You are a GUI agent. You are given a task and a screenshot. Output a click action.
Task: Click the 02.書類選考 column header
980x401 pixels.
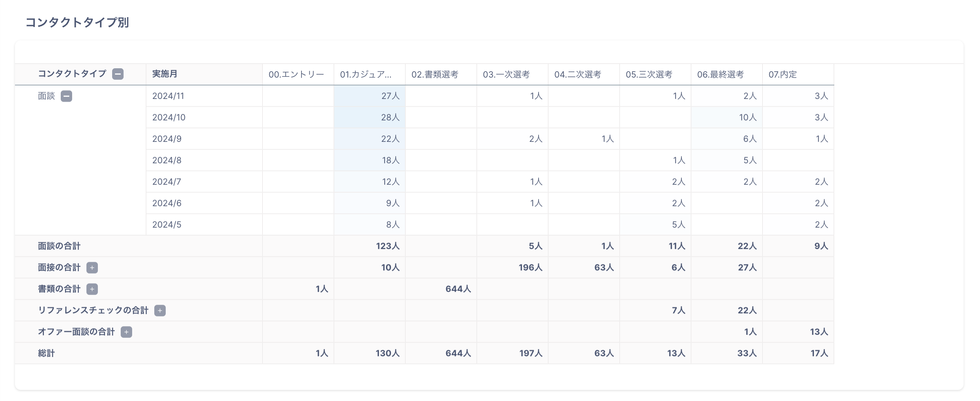pos(434,74)
